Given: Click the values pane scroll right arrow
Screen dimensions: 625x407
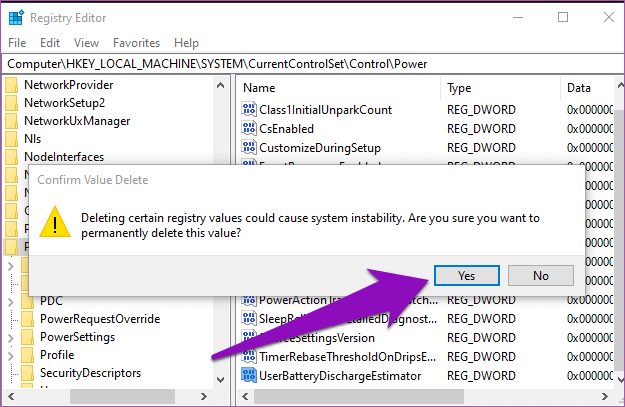Looking at the screenshot, I should [x=605, y=396].
